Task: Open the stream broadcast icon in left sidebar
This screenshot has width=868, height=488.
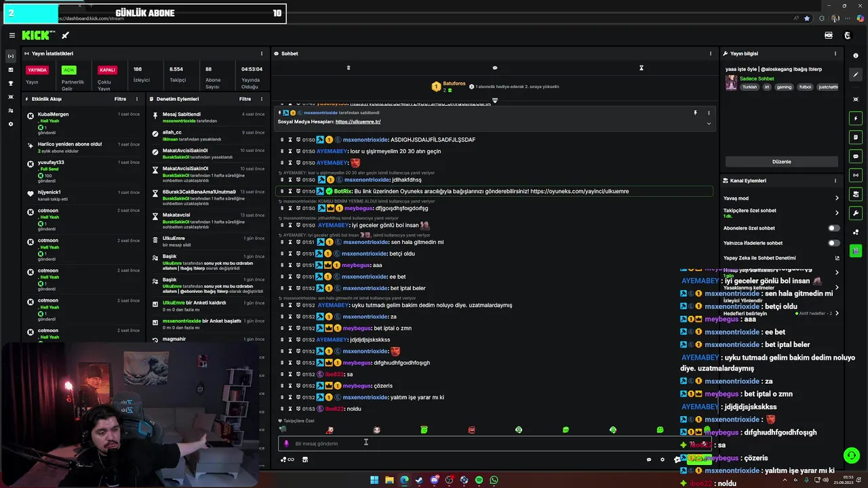Action: coord(10,56)
